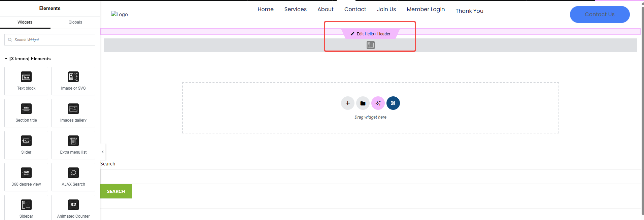
Task: Open template library folder icon
Action: point(363,103)
